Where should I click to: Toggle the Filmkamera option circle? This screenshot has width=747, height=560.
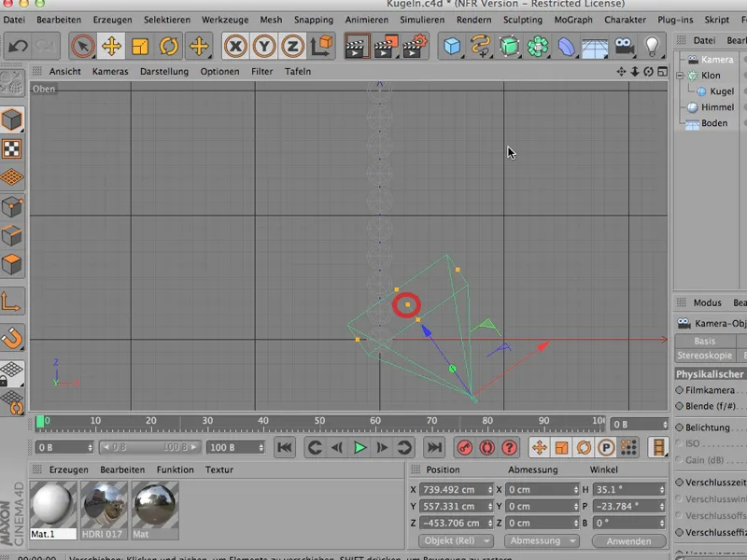pyautogui.click(x=680, y=390)
